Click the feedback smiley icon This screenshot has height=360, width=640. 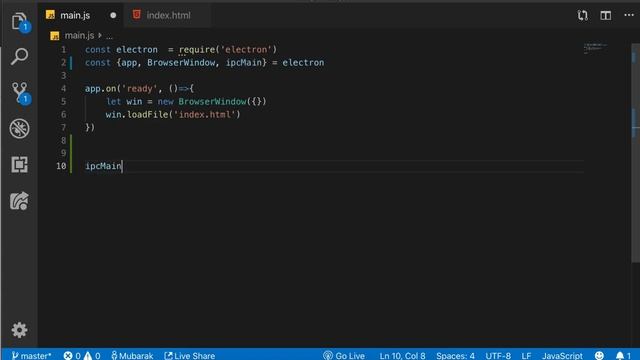pos(599,356)
